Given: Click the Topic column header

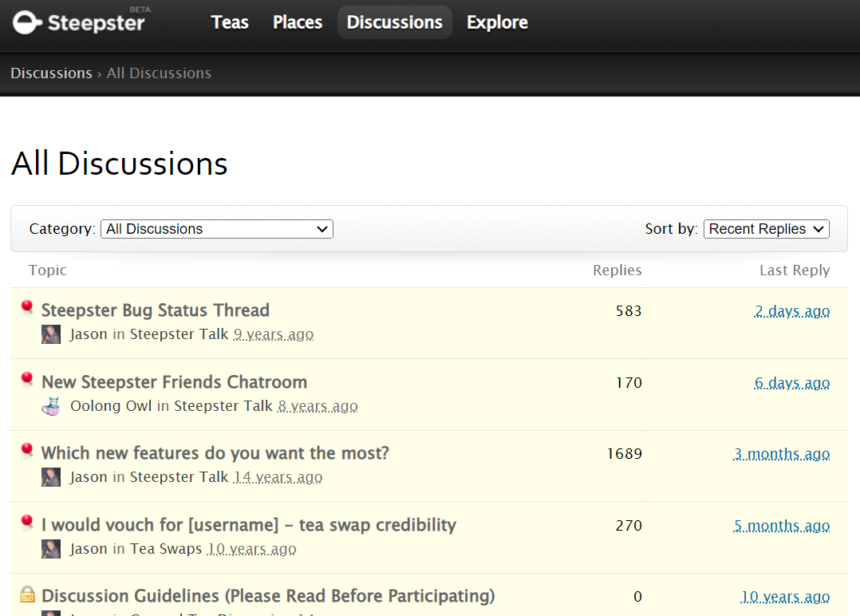Looking at the screenshot, I should (x=48, y=270).
